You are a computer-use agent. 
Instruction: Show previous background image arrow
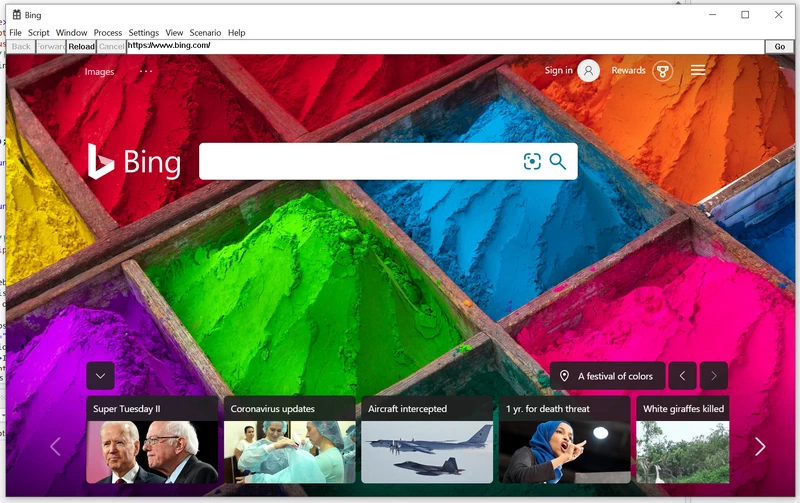coord(682,376)
